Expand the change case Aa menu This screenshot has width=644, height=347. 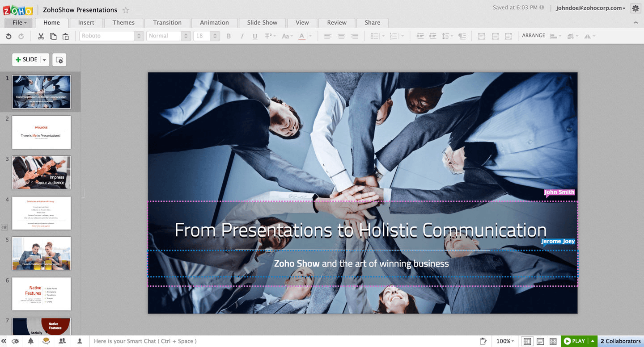click(x=288, y=36)
